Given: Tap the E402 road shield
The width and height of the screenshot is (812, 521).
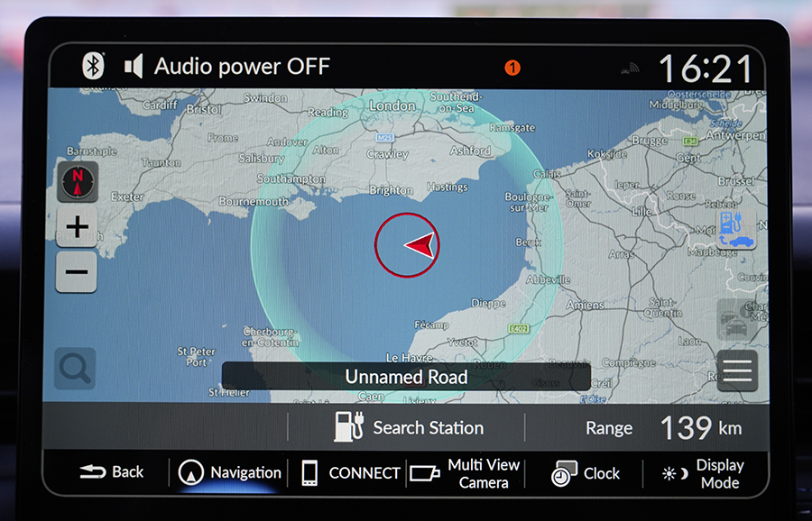Looking at the screenshot, I should point(519,328).
